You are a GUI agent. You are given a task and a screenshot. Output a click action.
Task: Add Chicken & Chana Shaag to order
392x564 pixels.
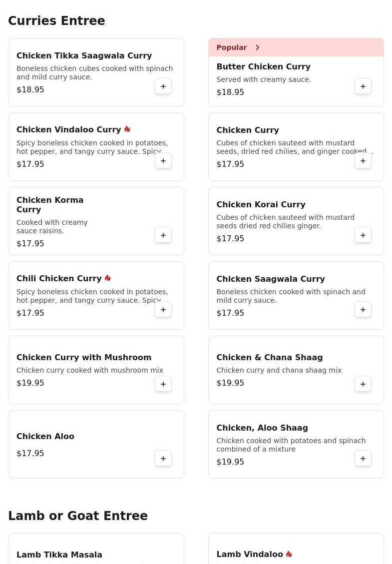(x=363, y=384)
